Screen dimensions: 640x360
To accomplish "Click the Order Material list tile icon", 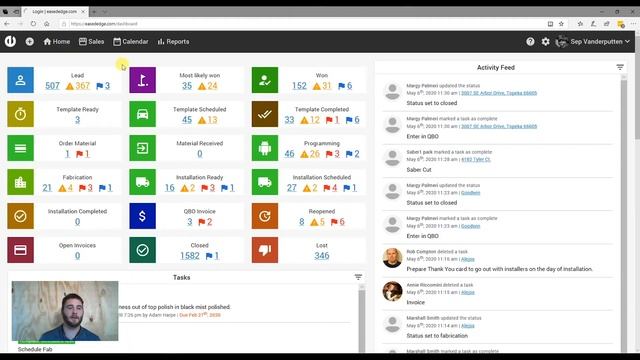I will point(20,148).
